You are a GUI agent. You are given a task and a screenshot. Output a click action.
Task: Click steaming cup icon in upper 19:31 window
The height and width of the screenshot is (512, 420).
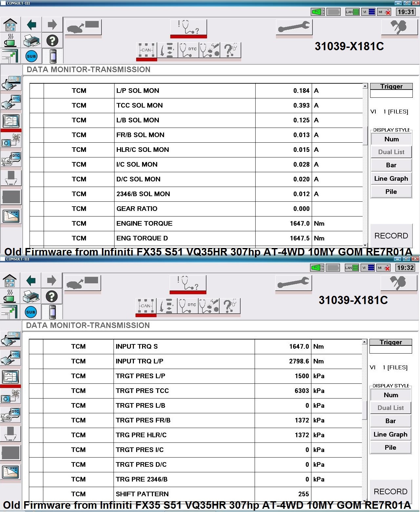(10, 41)
